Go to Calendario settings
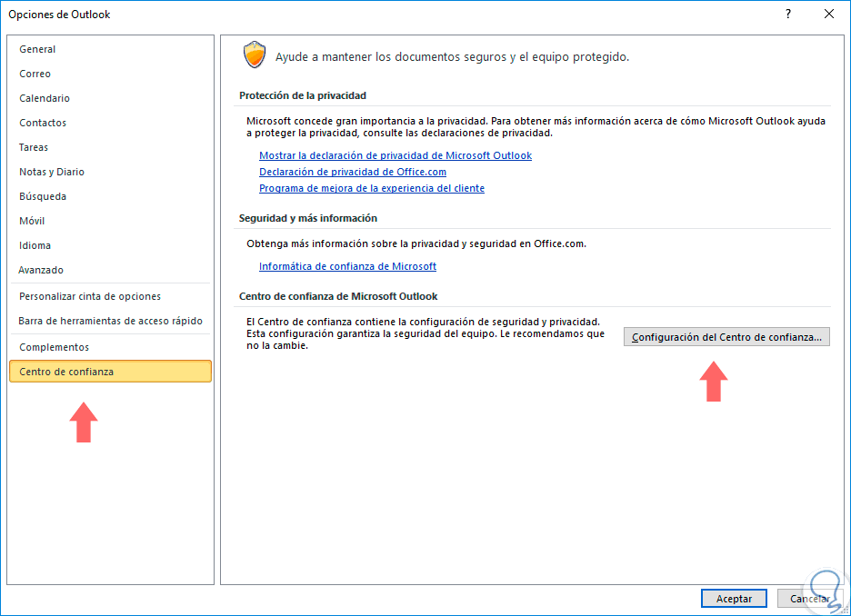 pyautogui.click(x=45, y=98)
